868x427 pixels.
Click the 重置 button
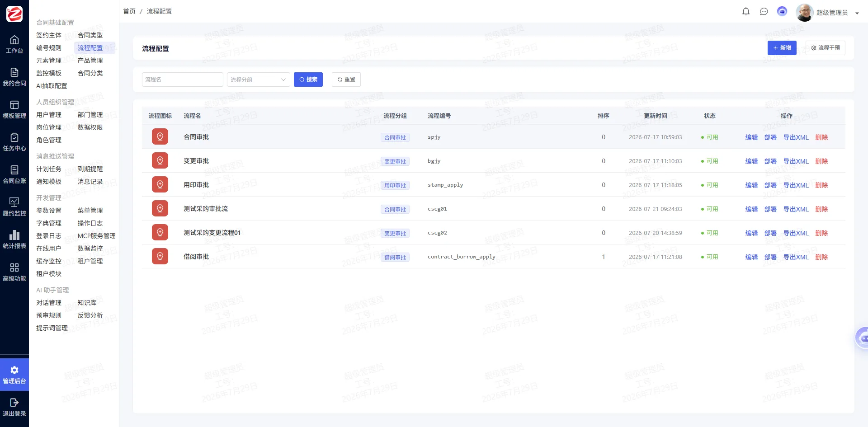coord(346,80)
